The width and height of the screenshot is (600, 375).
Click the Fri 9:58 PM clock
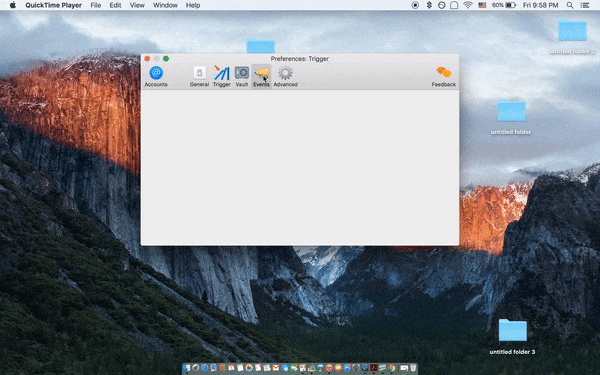coord(540,5)
